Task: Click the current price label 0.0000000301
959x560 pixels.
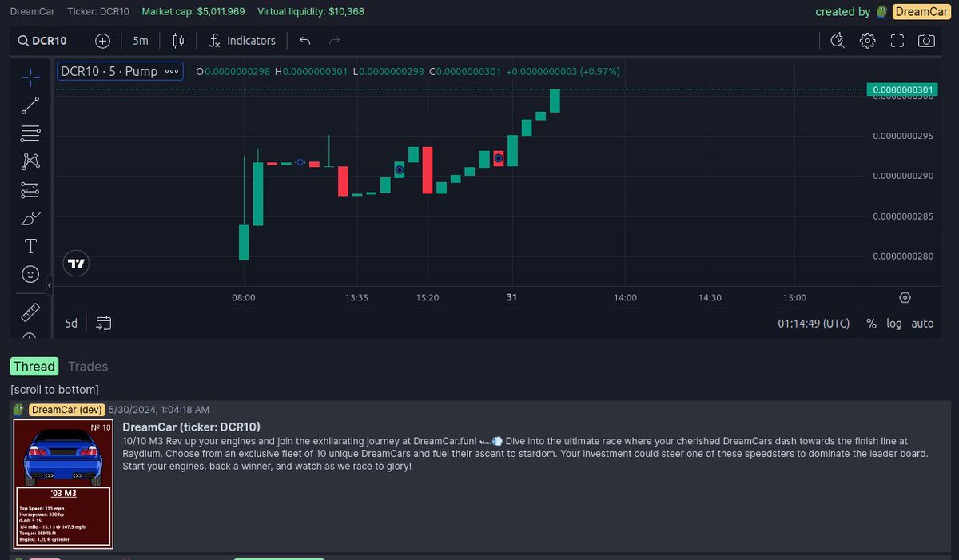Action: click(x=903, y=89)
